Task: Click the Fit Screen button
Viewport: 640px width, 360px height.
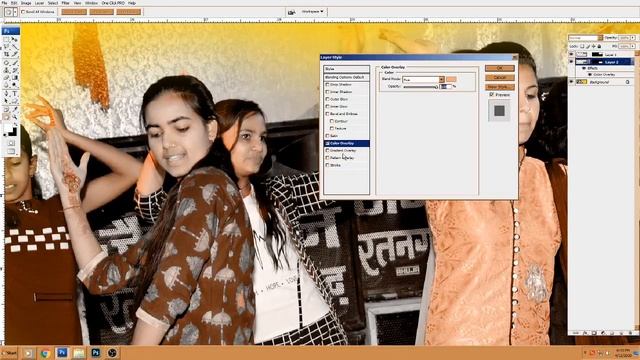Action: tap(101, 12)
